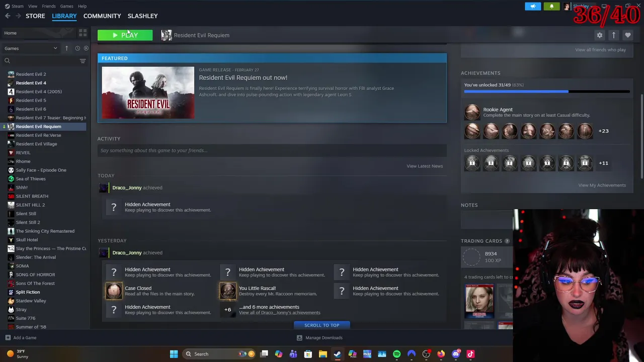This screenshot has width=644, height=362.
Task: Toggle sort order arrow beside Games dropdown
Action: [x=66, y=48]
